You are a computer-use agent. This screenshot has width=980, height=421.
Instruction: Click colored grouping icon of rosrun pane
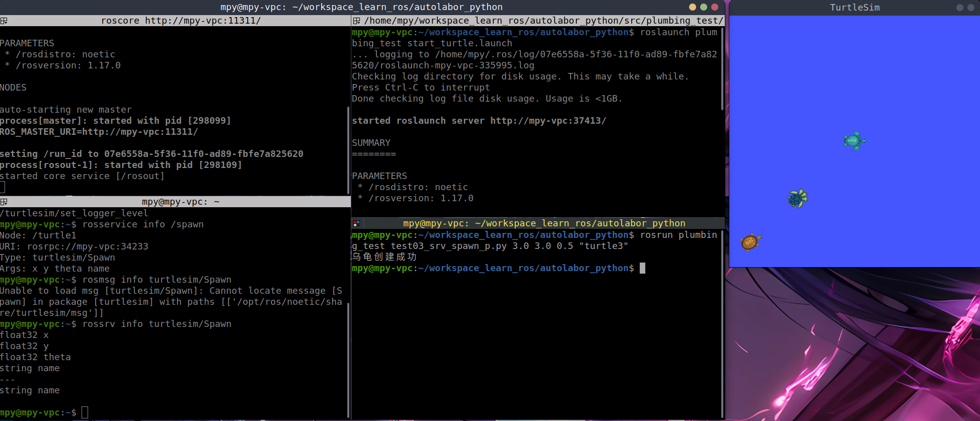356,223
